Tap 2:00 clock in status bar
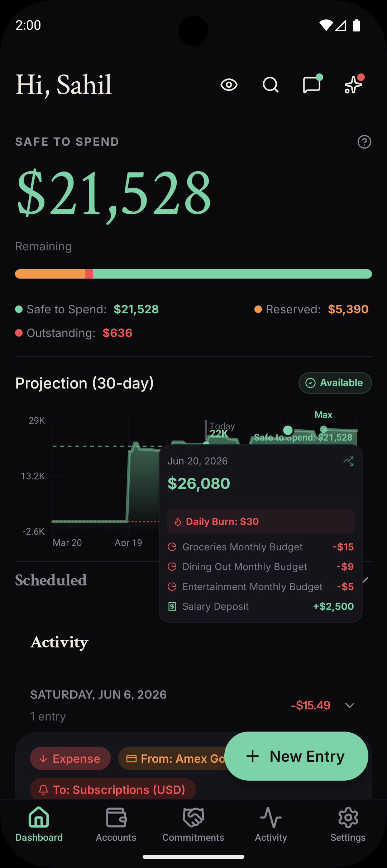387x868 pixels. click(x=28, y=25)
